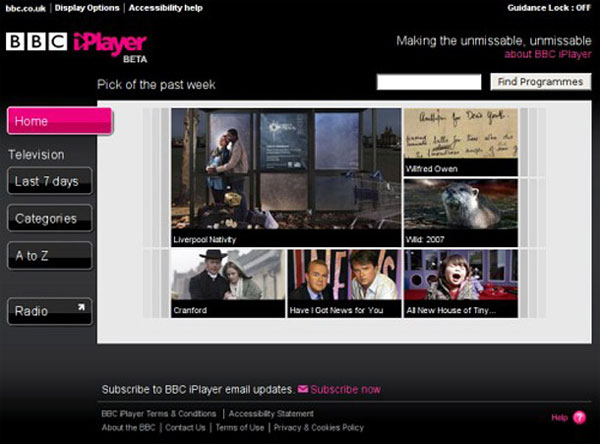Click the envelope icon beside Subscribe now
The width and height of the screenshot is (600, 444).
303,389
